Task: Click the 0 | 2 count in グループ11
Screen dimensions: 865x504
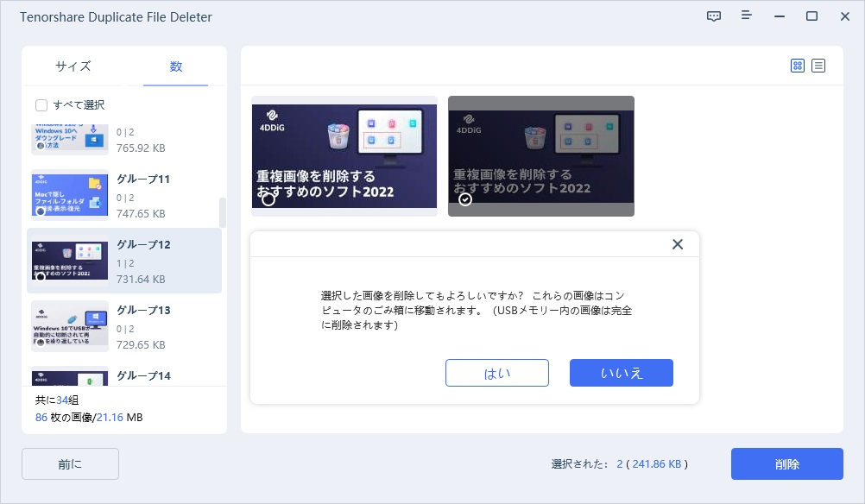Action: tap(125, 198)
